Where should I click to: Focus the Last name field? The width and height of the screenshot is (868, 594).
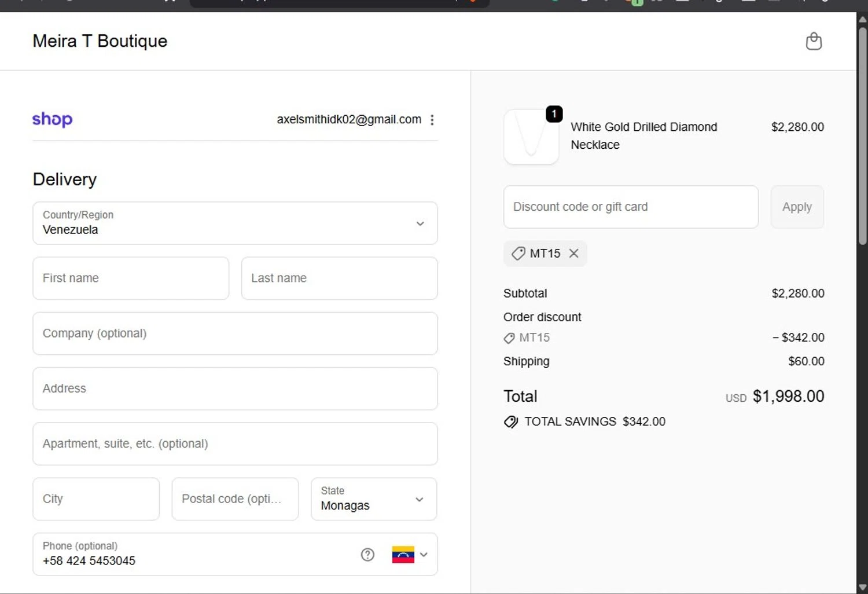[x=339, y=278]
